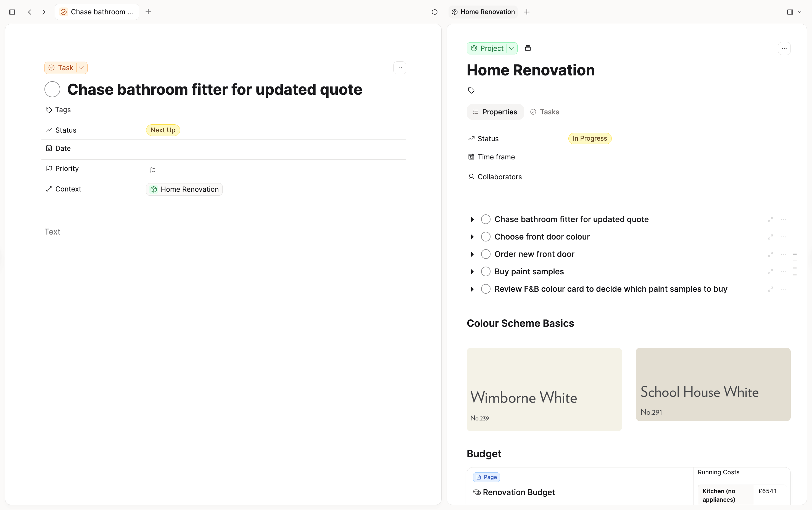This screenshot has width=812, height=510.
Task: Click the Task object type badge
Action: (61, 68)
